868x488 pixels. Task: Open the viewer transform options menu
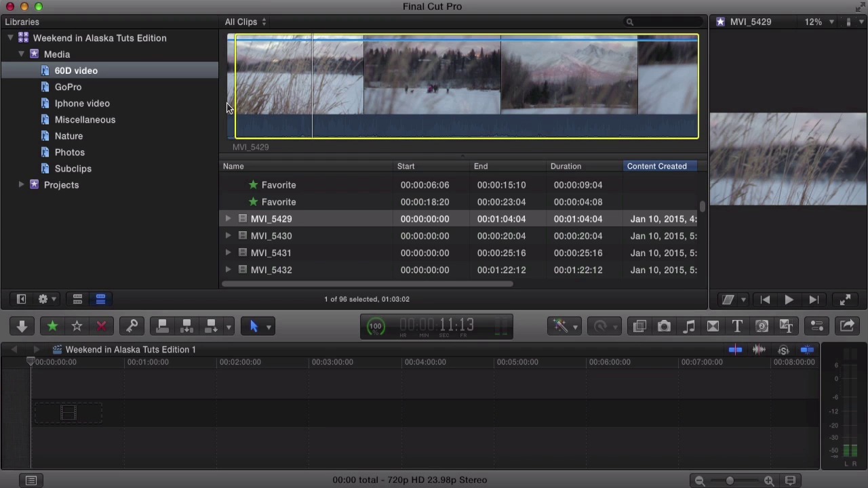(732, 300)
